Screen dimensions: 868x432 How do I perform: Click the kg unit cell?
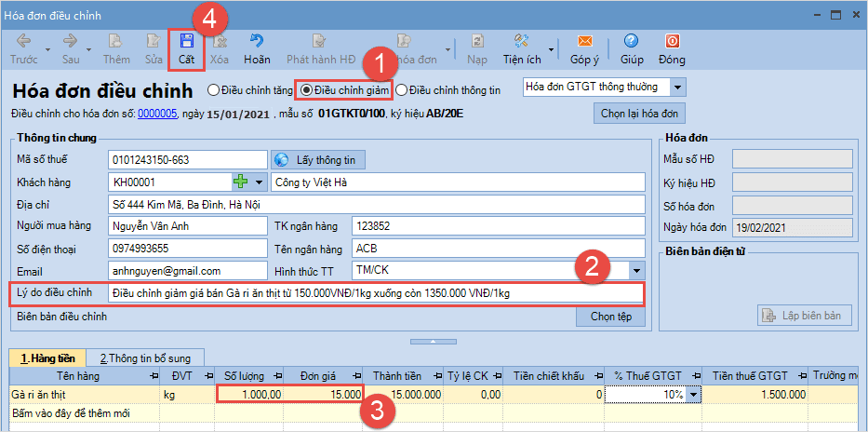pyautogui.click(x=187, y=395)
